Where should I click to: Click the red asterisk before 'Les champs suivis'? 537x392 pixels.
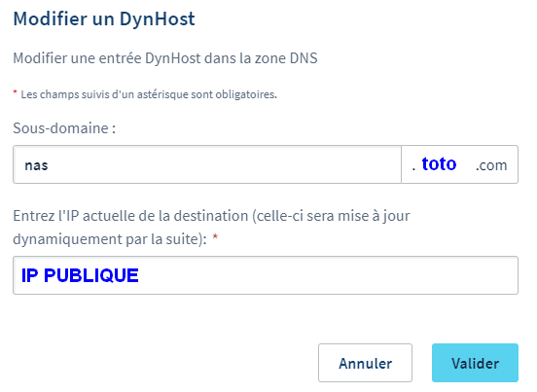tap(15, 92)
